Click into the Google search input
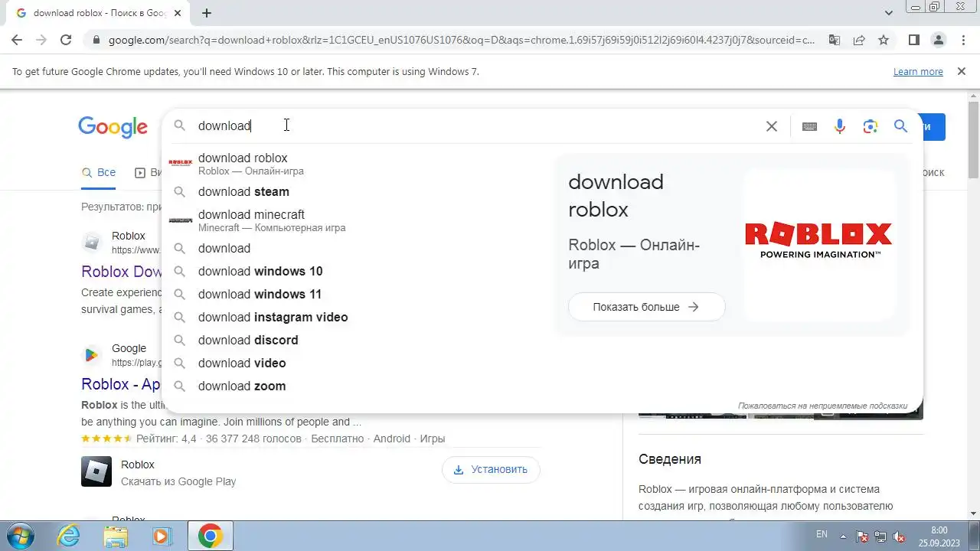 [x=475, y=126]
